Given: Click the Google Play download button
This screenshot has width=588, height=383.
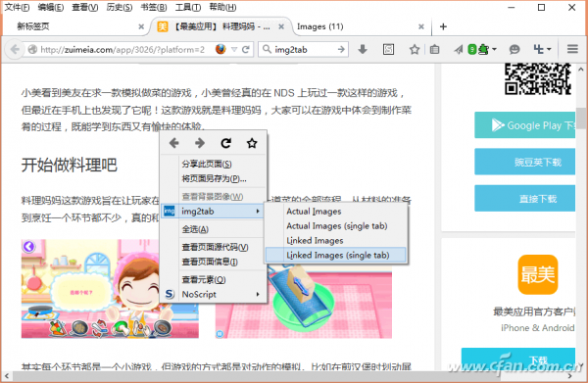Looking at the screenshot, I should click(524, 125).
